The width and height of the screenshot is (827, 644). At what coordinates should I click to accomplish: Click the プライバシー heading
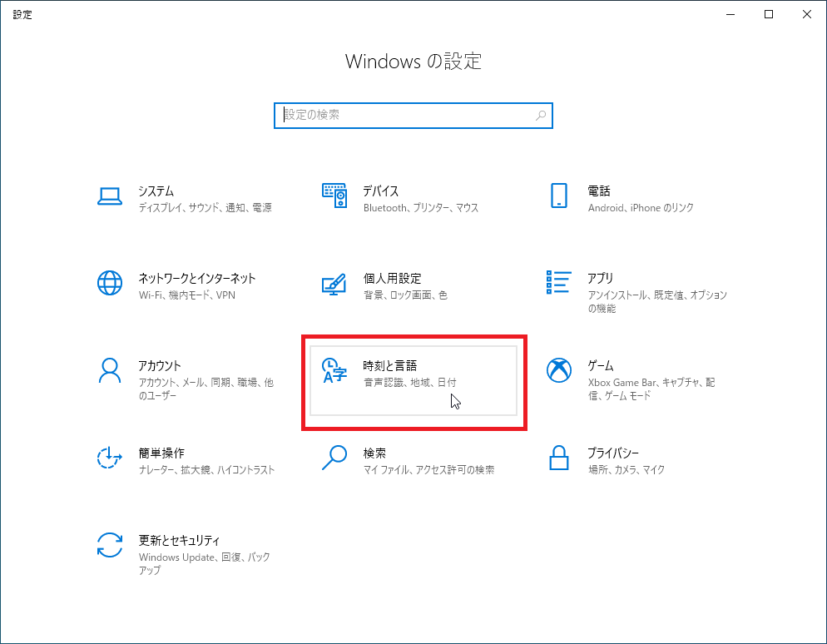[613, 453]
